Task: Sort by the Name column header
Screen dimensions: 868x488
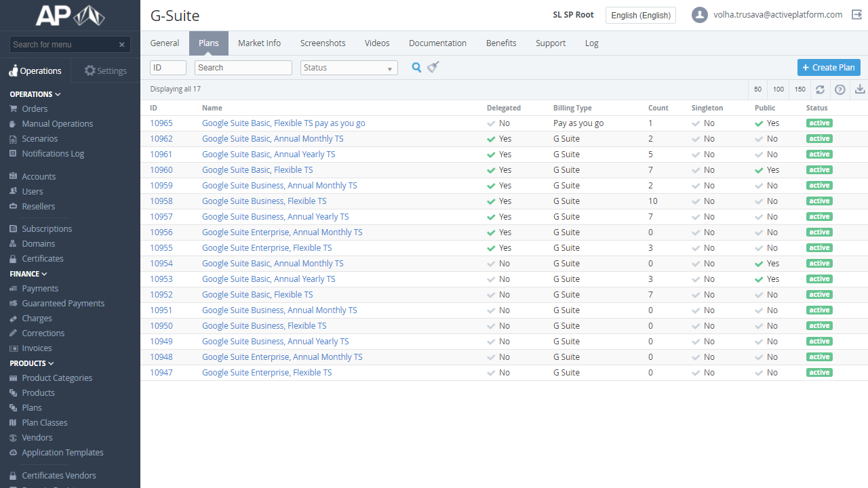Action: coord(212,108)
